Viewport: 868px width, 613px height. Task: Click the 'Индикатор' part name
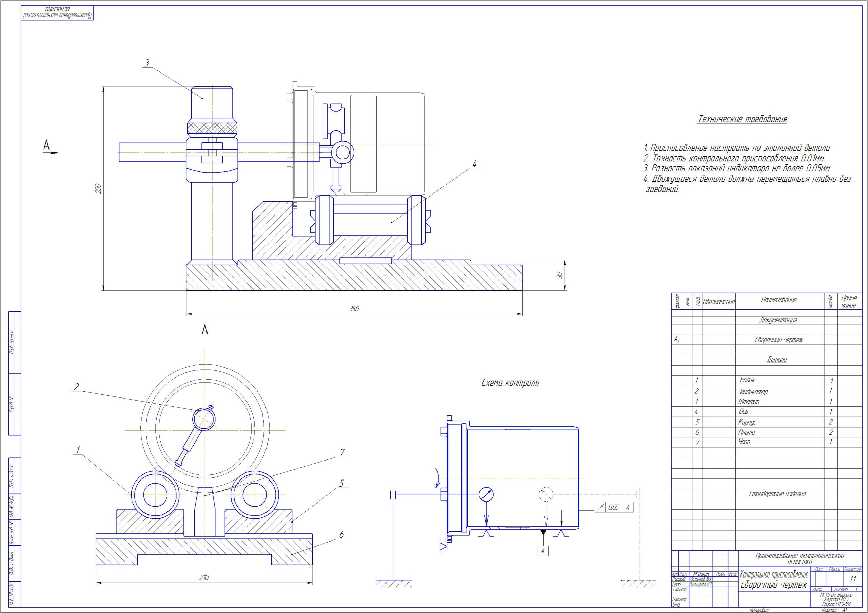[x=753, y=392]
